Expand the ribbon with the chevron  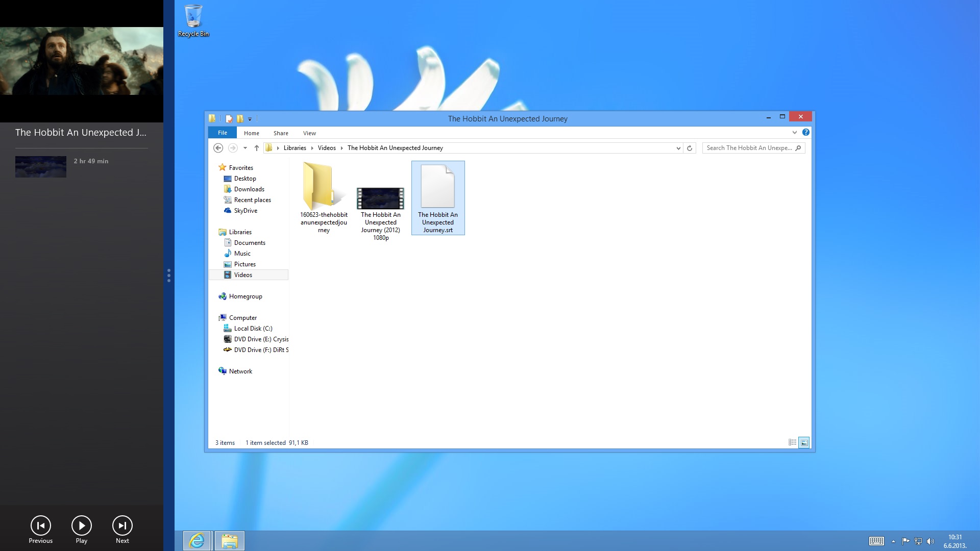(794, 133)
